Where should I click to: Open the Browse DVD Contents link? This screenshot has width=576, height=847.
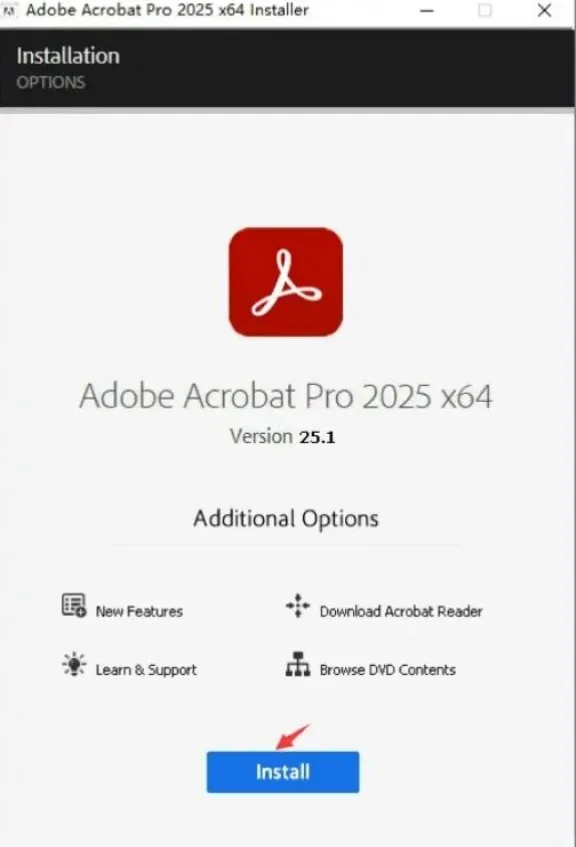[x=387, y=670]
